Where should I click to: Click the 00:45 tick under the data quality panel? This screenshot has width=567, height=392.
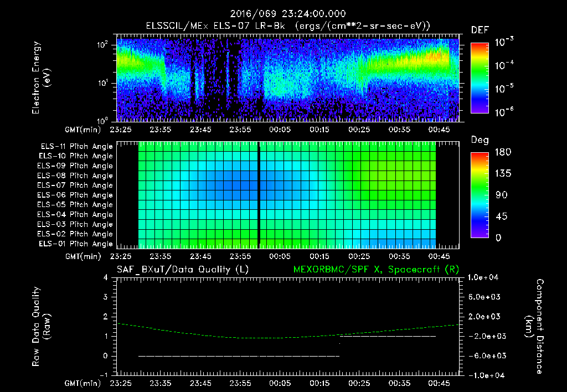coord(439,383)
